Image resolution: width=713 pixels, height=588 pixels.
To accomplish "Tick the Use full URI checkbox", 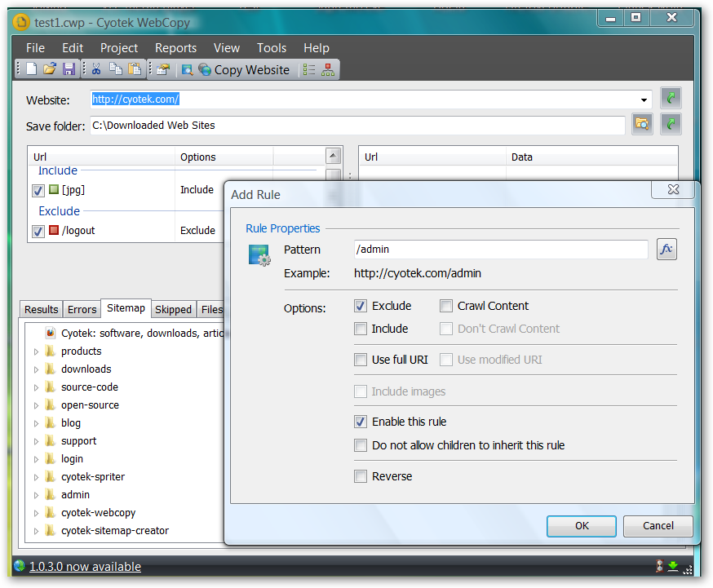I will pyautogui.click(x=361, y=360).
